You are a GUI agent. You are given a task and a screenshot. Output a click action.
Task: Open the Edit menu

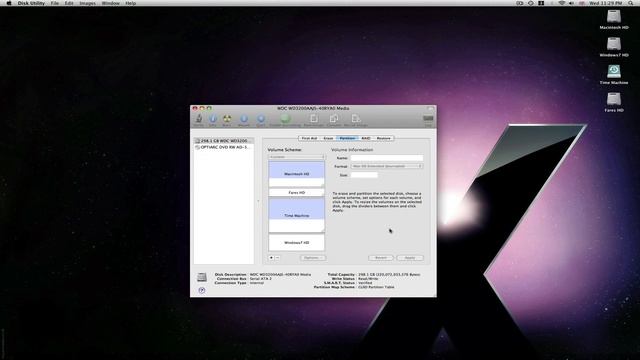(x=69, y=3)
